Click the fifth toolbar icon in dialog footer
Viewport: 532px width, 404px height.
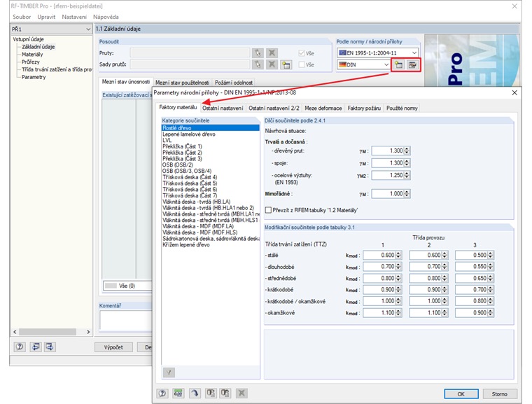[225, 393]
